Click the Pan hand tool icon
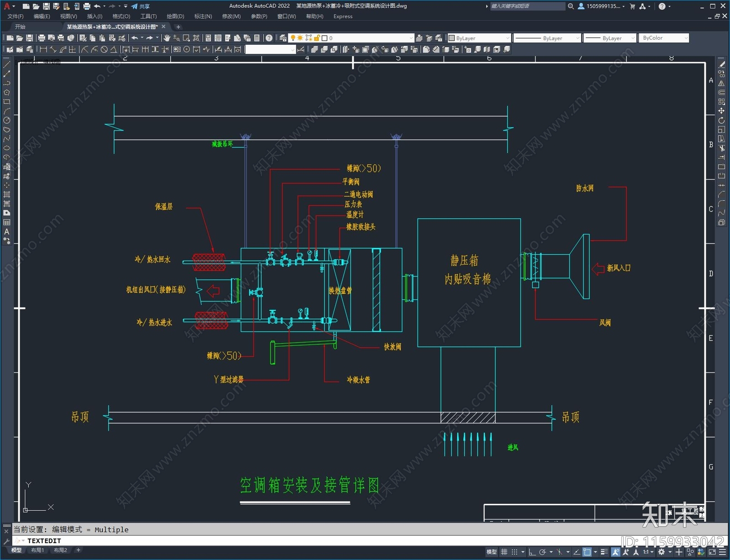The image size is (730, 560). coord(167,38)
